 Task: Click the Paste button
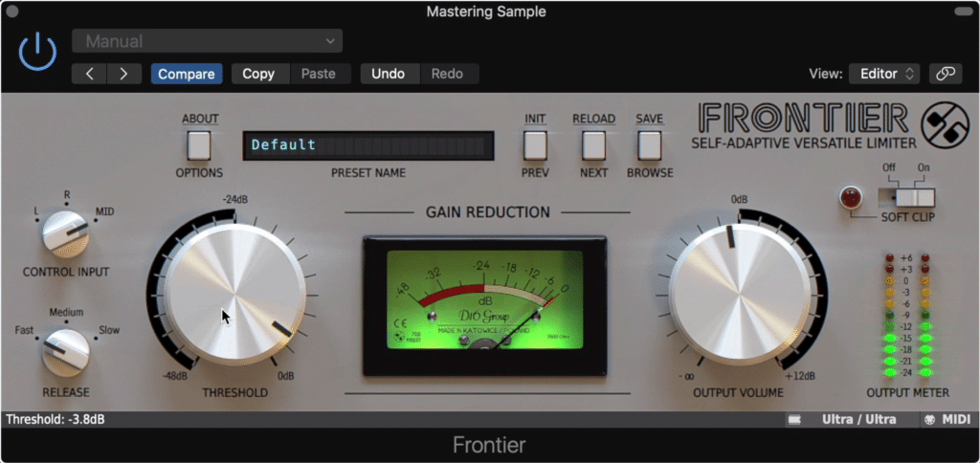(319, 74)
